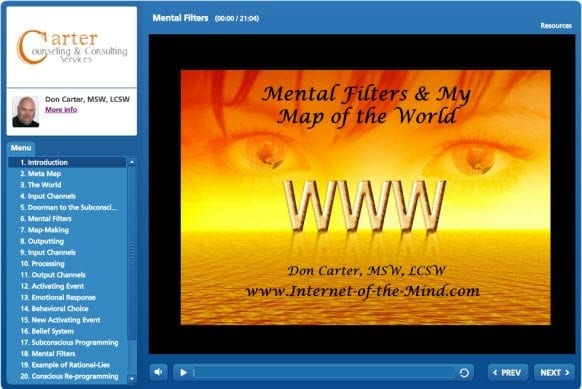Viewport: 582px width, 389px height.
Task: Open 13. Emotional Response
Action: (67, 297)
